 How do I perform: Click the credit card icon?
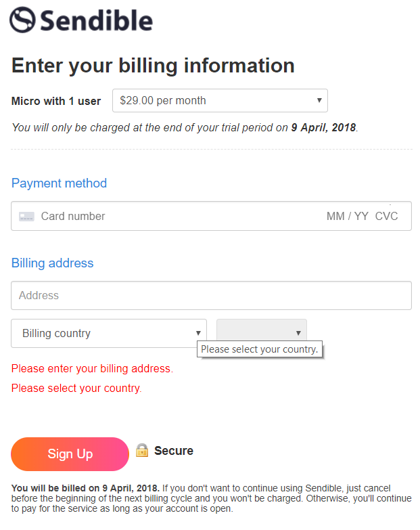coord(26,217)
